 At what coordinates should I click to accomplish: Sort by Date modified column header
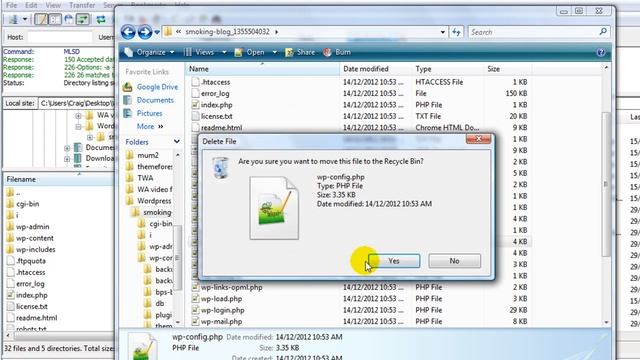[x=376, y=69]
